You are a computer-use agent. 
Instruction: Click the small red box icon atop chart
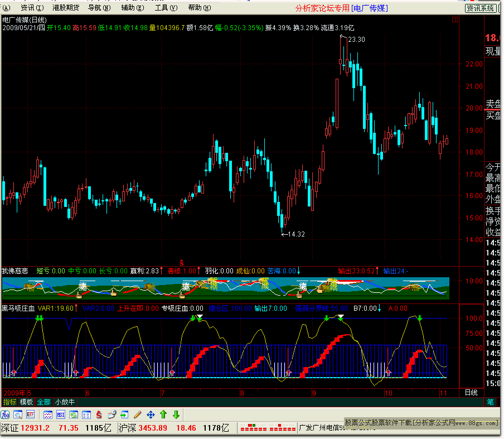click(x=455, y=20)
